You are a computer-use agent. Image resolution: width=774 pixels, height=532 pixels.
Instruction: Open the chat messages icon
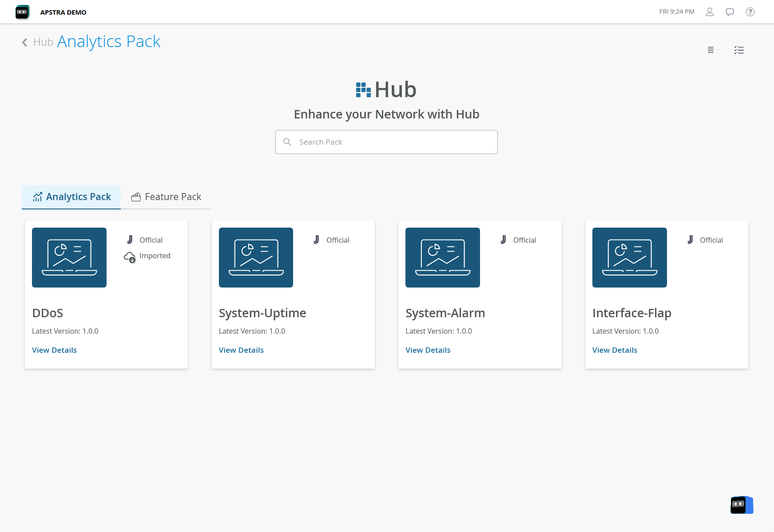730,12
